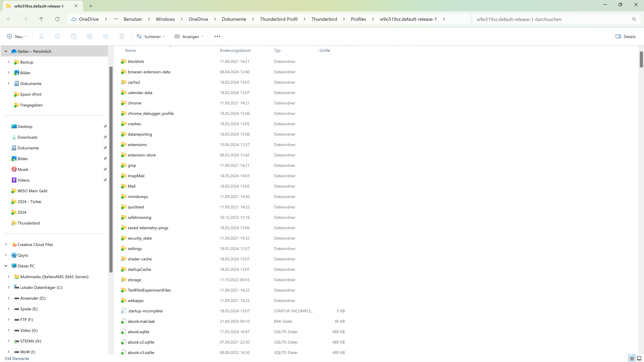Navigate up one folder level
The image size is (644, 362).
click(x=41, y=19)
